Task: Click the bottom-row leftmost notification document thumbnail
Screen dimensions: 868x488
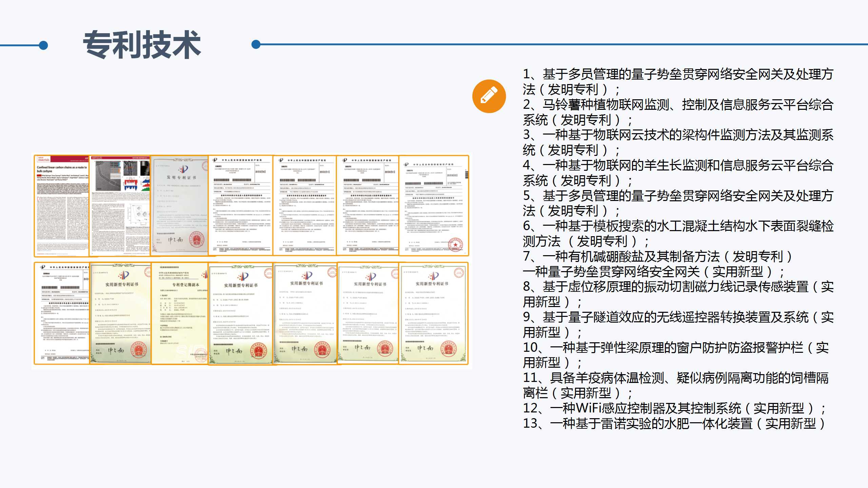Action: (x=62, y=313)
